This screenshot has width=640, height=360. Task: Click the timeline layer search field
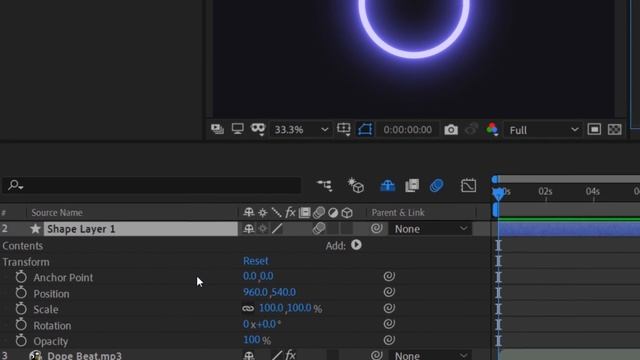tap(151, 185)
